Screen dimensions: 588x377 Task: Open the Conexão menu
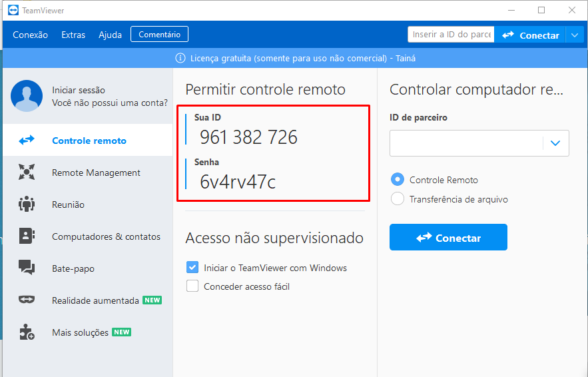[30, 35]
